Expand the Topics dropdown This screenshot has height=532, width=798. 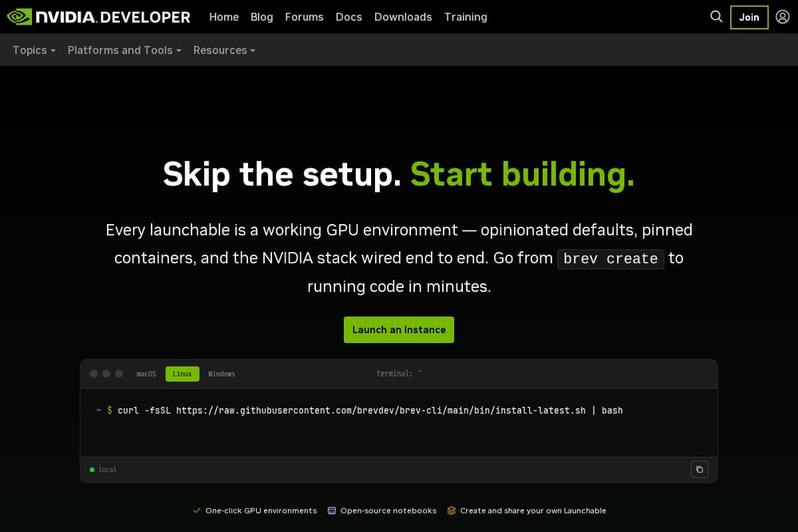pyautogui.click(x=34, y=49)
